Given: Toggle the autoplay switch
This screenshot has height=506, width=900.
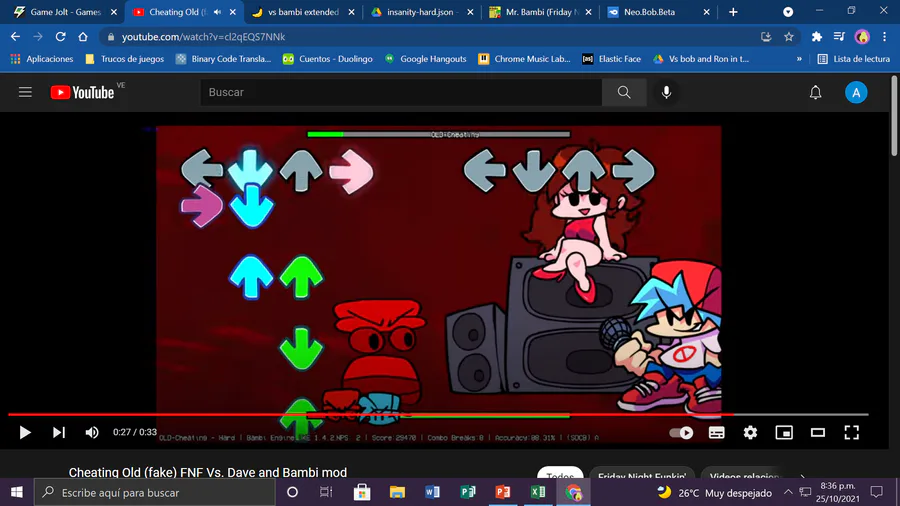Looking at the screenshot, I should pos(681,433).
